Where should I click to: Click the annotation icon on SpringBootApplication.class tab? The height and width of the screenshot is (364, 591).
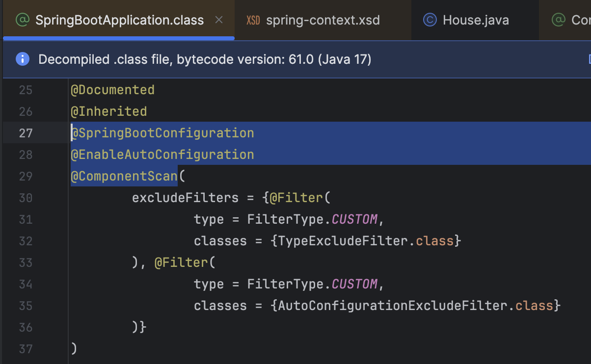(x=23, y=20)
